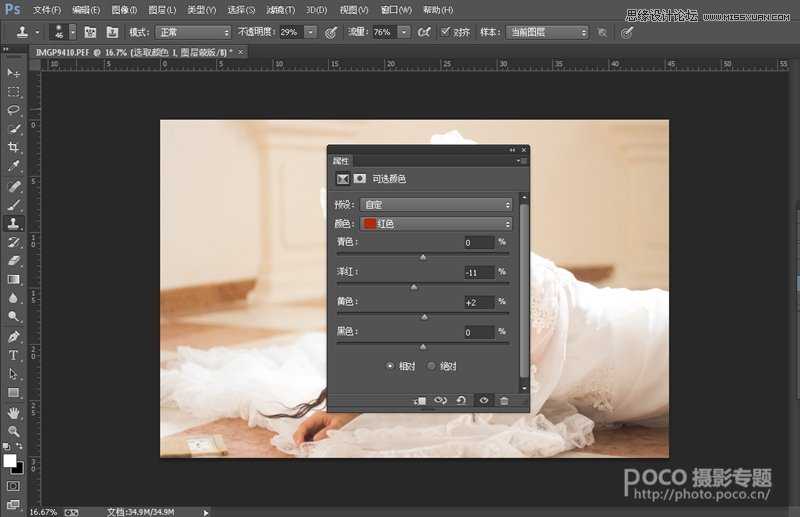Delete adjustment layer with trash icon
Viewport: 800px width, 517px height.
(504, 400)
